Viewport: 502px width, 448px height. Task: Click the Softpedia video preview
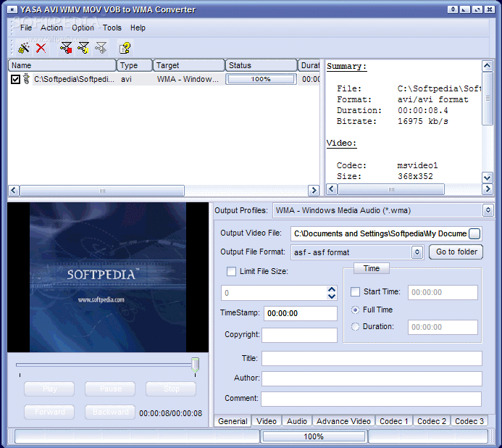108,277
